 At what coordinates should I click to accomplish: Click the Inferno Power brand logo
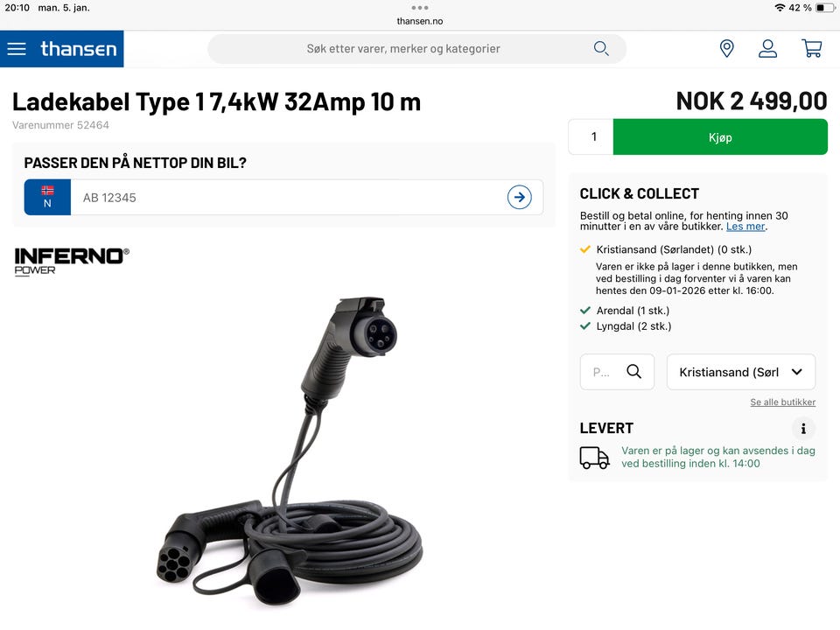(72, 262)
